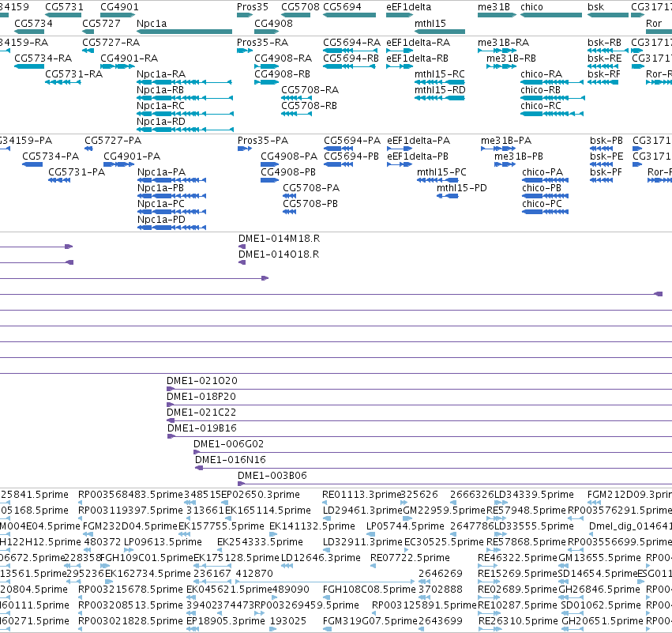This screenshot has height=633, width=672.
Task: Select the EK141132.5prime EST label
Action: pyautogui.click(x=312, y=526)
